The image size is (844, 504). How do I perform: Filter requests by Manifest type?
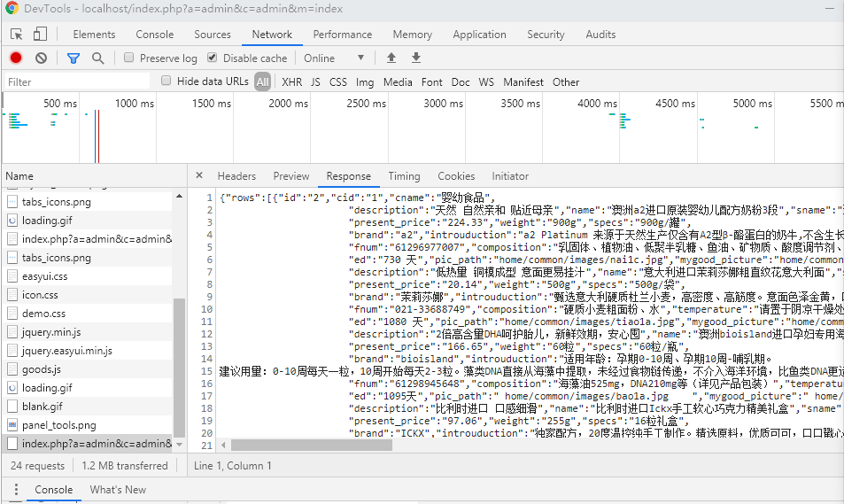[x=523, y=81]
